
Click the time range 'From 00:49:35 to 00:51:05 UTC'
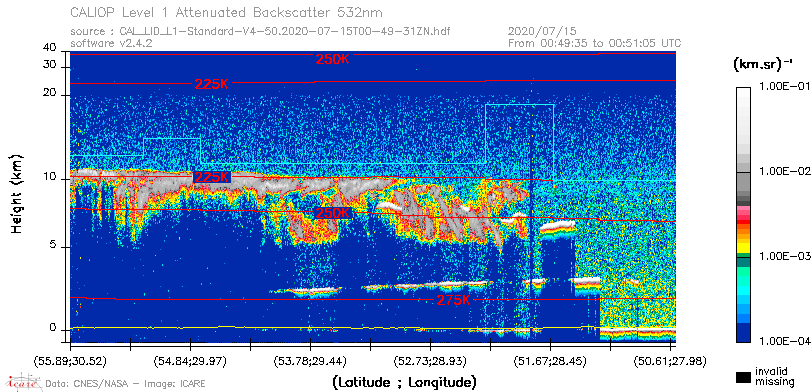click(x=595, y=43)
